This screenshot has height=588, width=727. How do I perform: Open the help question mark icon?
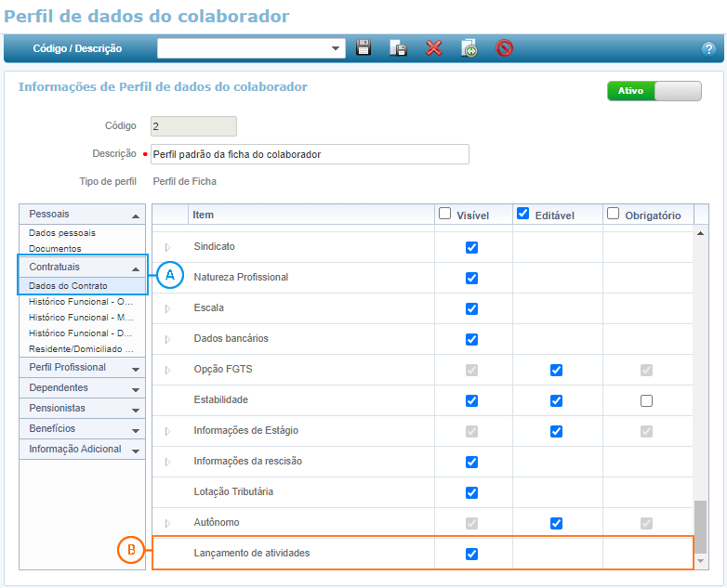[x=707, y=49]
